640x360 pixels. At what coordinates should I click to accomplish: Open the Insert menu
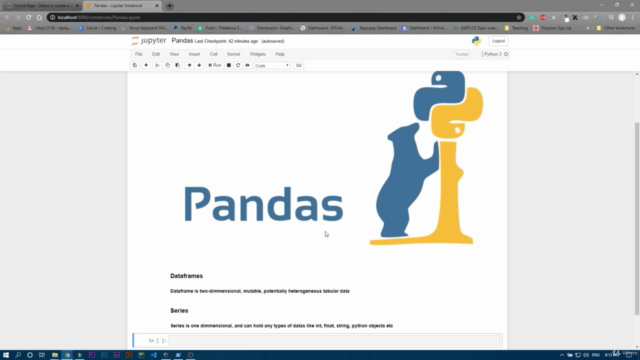(194, 54)
